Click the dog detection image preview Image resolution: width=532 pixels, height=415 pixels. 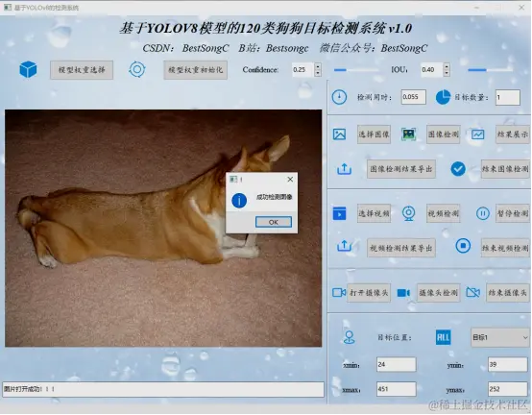click(163, 228)
